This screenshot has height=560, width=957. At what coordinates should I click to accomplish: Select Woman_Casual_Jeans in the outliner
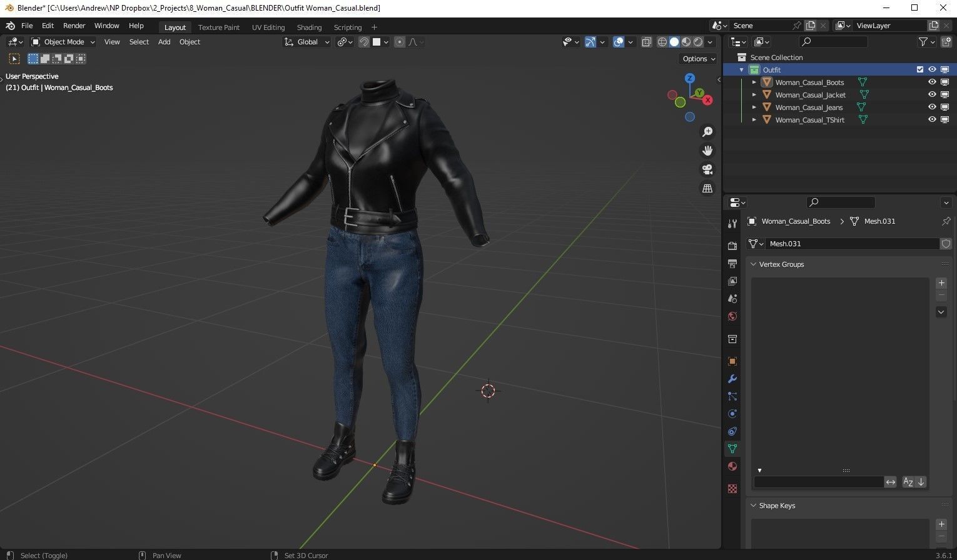(809, 107)
